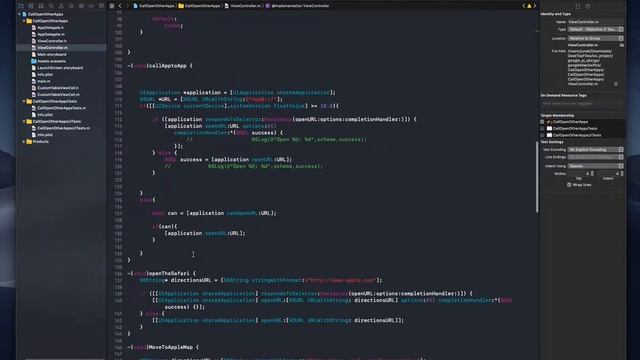Select CallOpenOtherAppsTests.m file
This screenshot has height=360, width=640.
point(61,108)
